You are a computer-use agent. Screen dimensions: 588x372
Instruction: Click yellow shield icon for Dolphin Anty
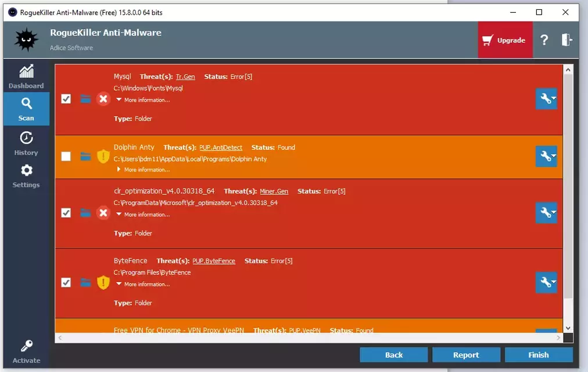point(103,156)
